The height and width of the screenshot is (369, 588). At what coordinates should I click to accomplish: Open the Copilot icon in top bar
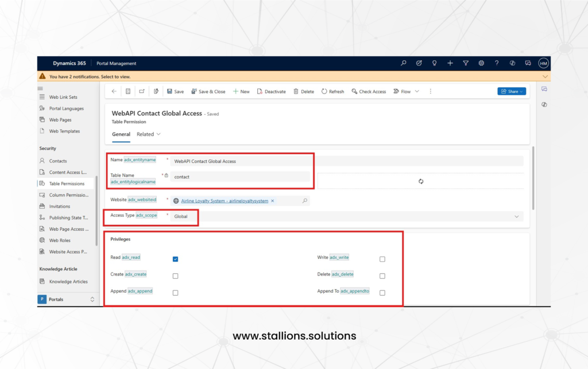click(x=512, y=63)
